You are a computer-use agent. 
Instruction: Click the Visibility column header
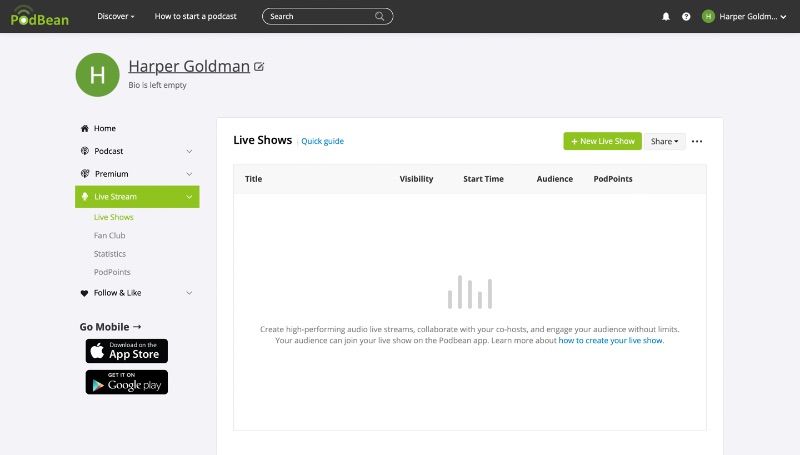416,179
